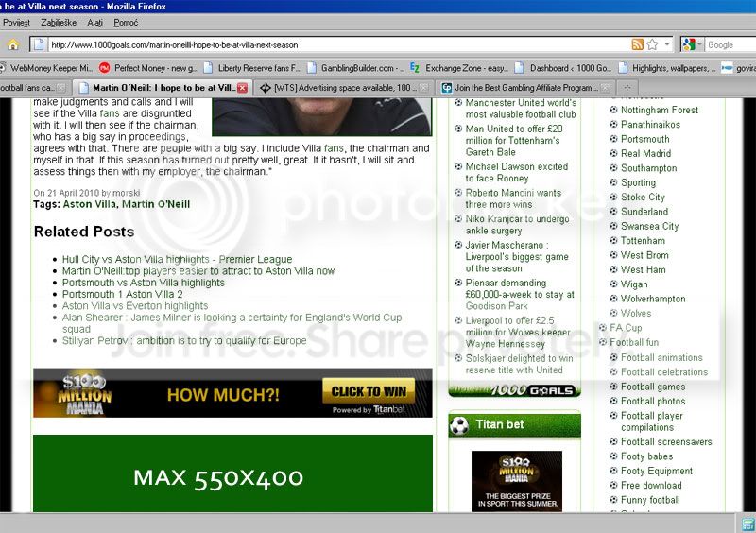Open Manchester United most valuable club article
The width and height of the screenshot is (756, 533).
(x=521, y=109)
